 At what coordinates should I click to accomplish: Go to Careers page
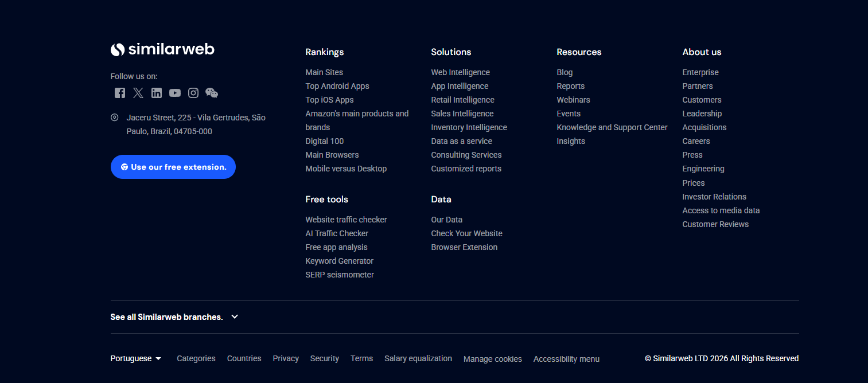click(x=696, y=141)
